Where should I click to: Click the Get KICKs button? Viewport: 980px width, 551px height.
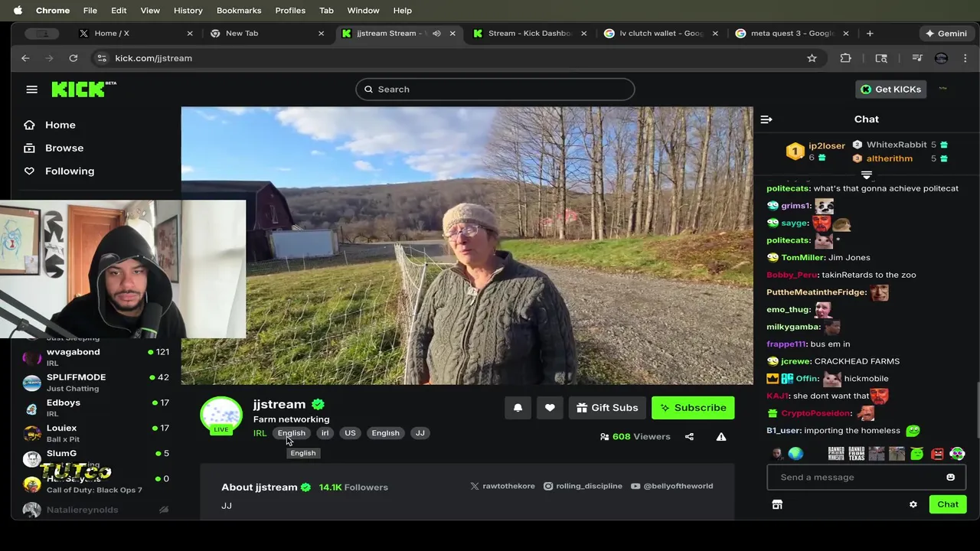(890, 90)
